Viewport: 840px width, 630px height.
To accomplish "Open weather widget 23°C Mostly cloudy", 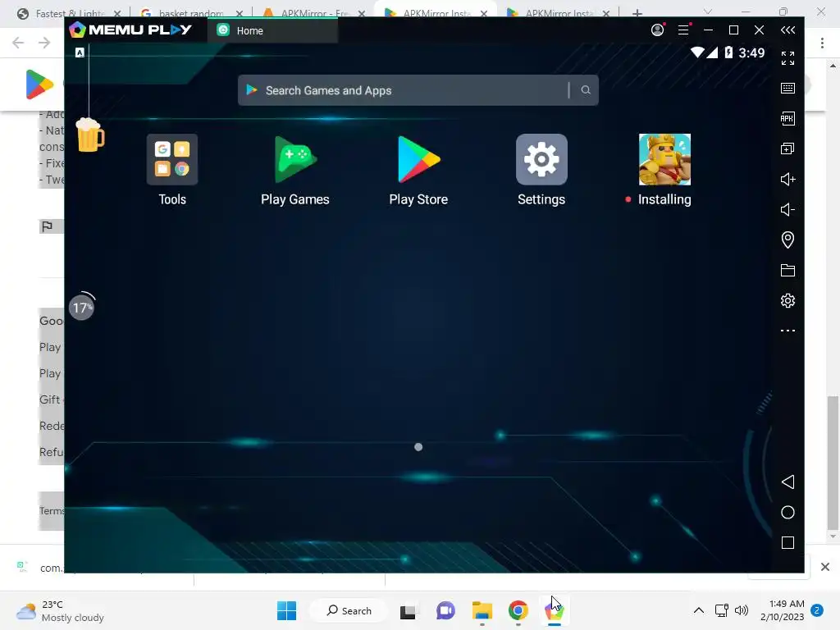I will [x=60, y=610].
